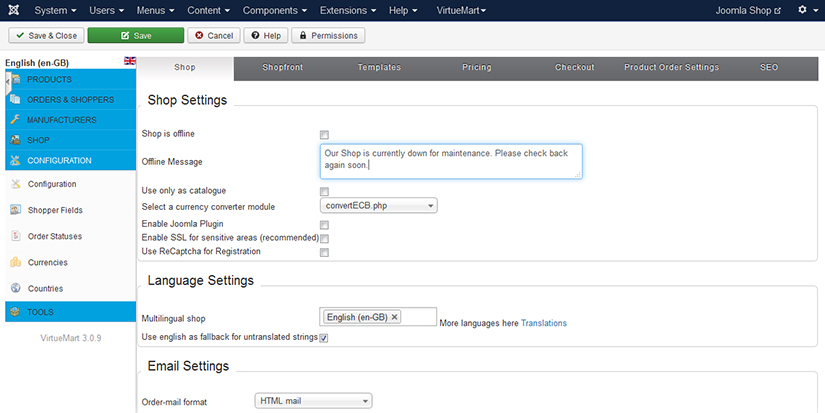Click the Shopper Fields sidebar icon

tap(16, 210)
